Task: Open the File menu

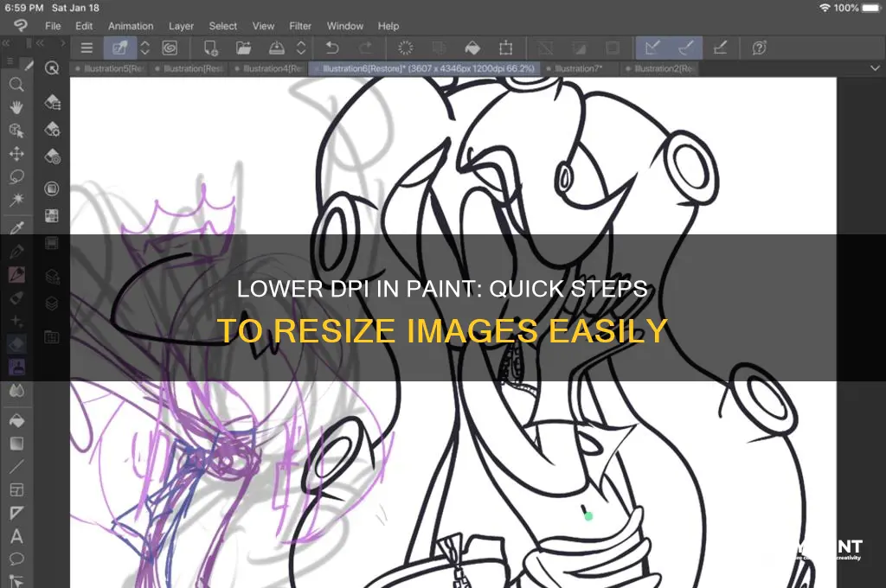Action: 53,26
